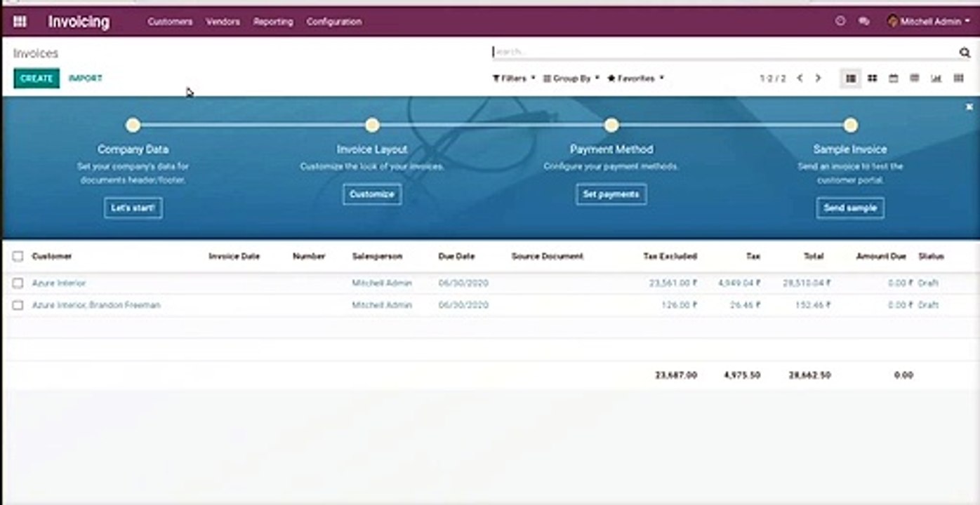Sort by Due Date column header
Viewport: 980px width, 505px height.
click(x=457, y=257)
